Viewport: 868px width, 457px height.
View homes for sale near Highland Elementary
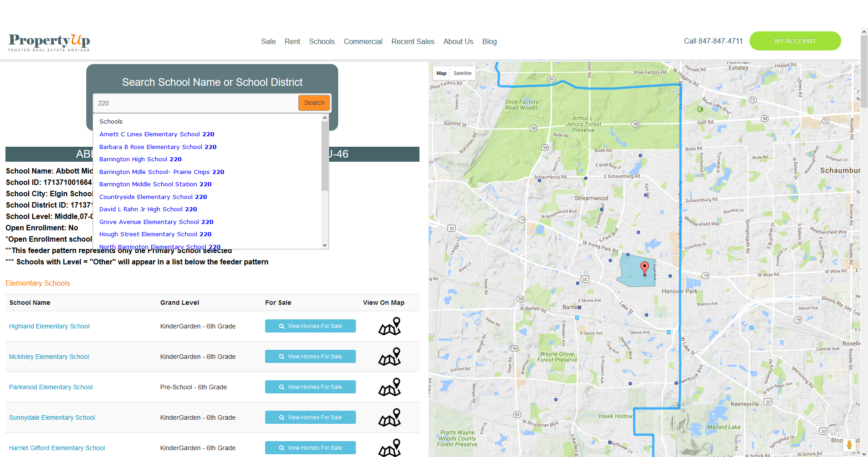point(310,326)
